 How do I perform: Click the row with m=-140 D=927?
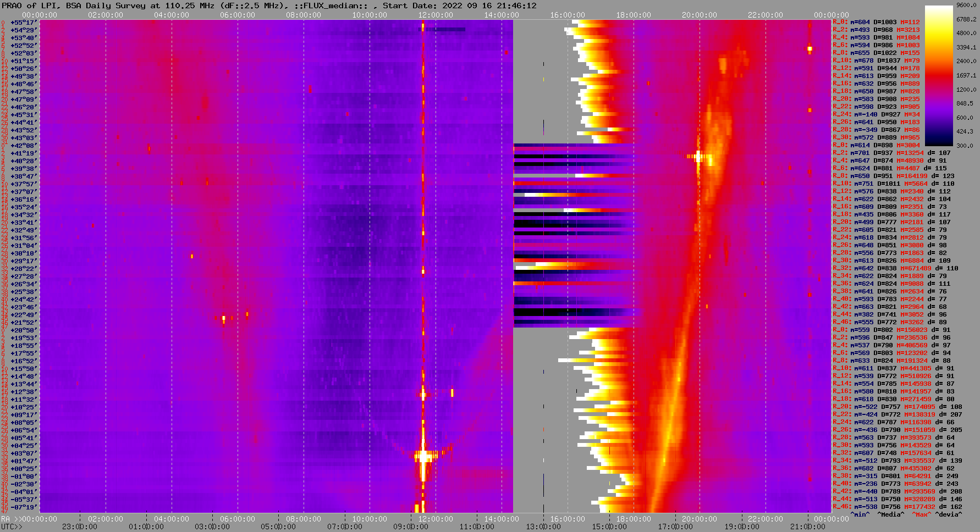(876, 114)
